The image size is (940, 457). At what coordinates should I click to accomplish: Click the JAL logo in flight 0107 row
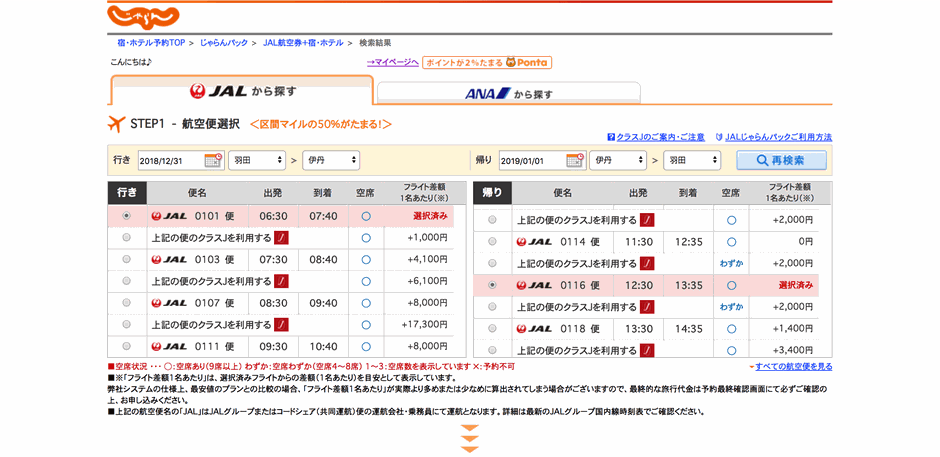pos(170,303)
